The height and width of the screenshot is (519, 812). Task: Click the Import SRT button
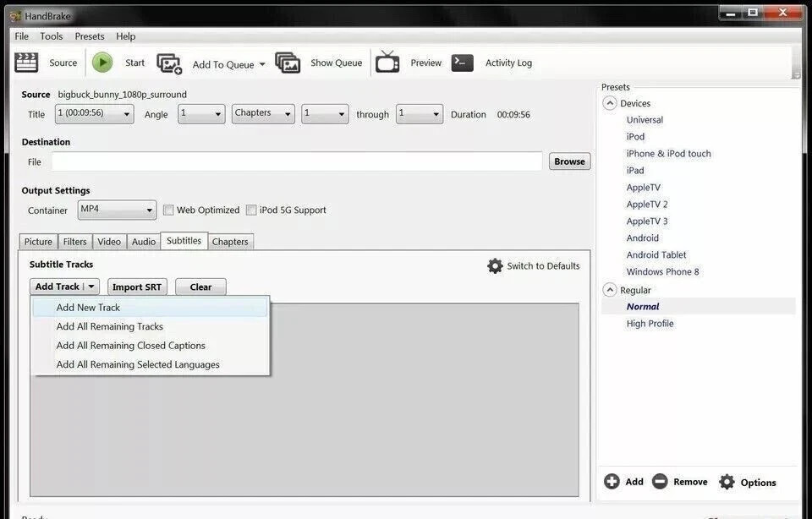(137, 287)
